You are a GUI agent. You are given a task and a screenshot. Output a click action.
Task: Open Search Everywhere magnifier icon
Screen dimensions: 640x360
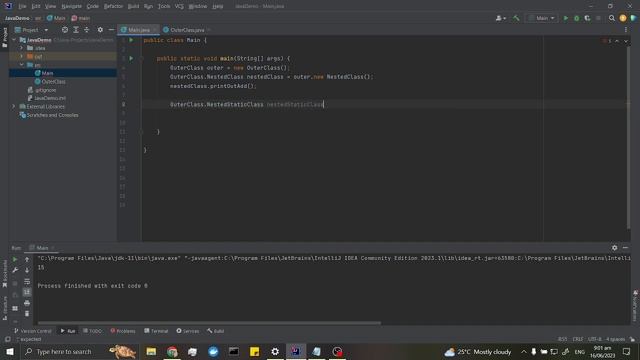(612, 18)
